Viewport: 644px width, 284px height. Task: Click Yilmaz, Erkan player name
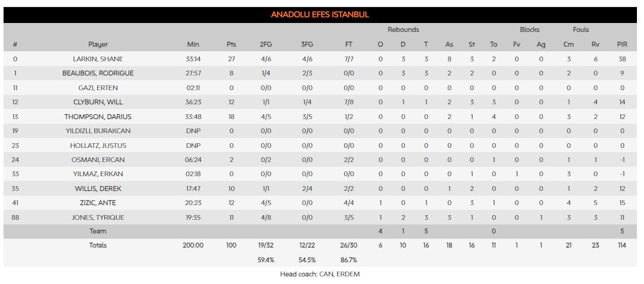point(98,174)
